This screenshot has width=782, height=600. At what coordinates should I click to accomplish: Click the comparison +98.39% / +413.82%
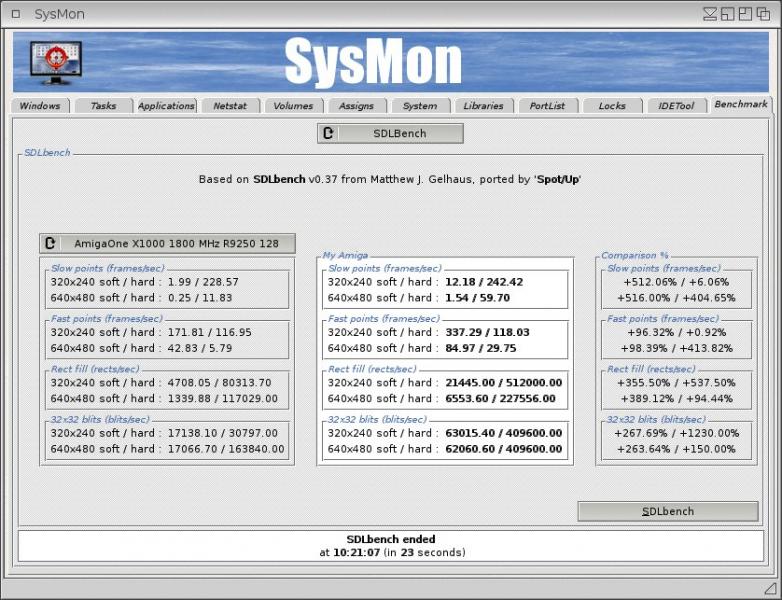click(676, 348)
